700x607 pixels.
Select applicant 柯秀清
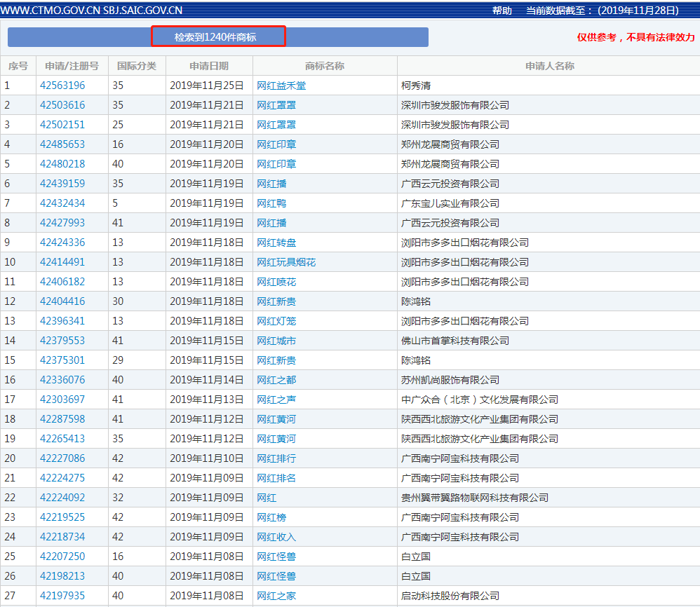(416, 86)
